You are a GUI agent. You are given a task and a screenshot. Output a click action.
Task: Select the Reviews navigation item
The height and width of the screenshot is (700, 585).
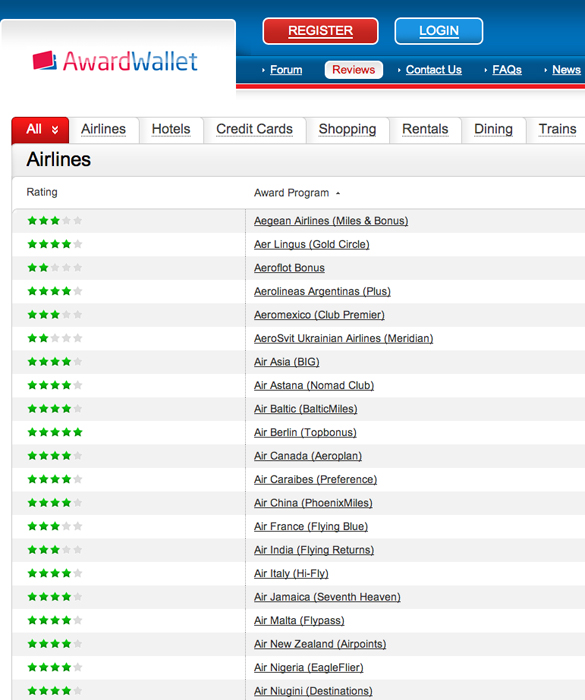click(353, 70)
